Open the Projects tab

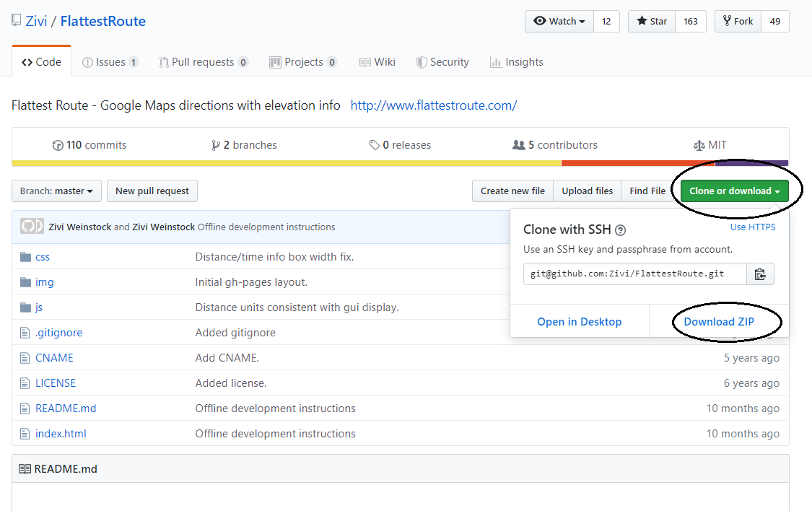pos(303,62)
